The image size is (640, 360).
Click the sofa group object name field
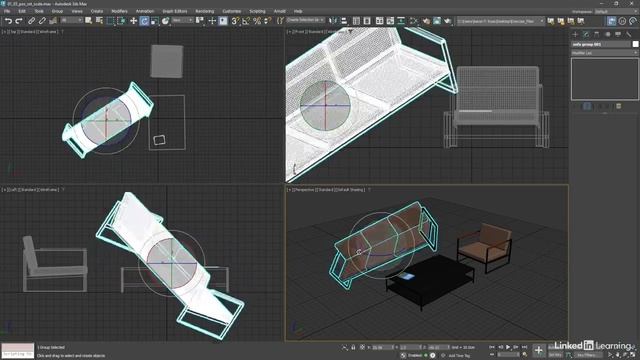(x=600, y=44)
